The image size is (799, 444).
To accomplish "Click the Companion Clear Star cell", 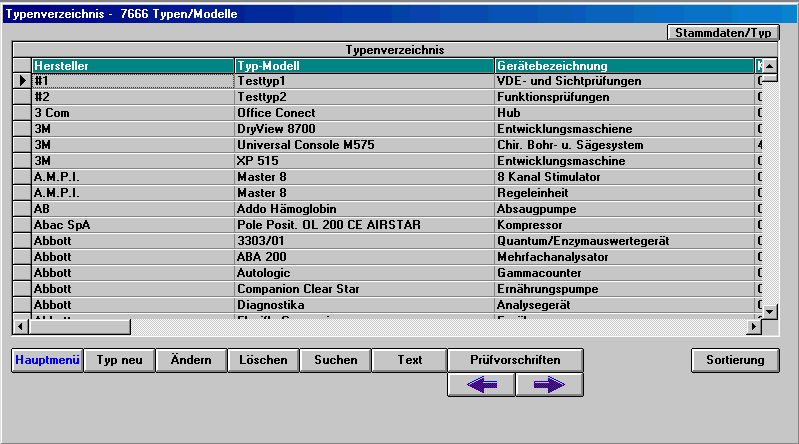I will (364, 289).
